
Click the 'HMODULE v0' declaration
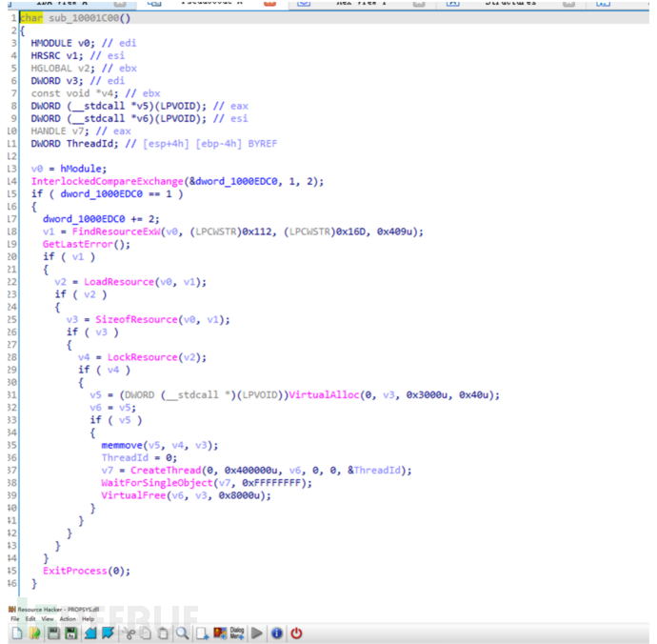click(x=63, y=43)
